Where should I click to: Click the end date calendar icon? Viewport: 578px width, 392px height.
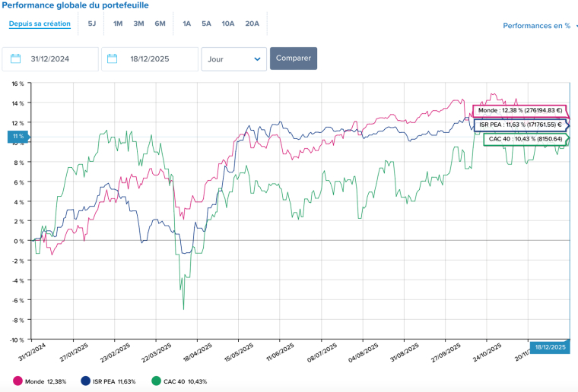coord(113,59)
